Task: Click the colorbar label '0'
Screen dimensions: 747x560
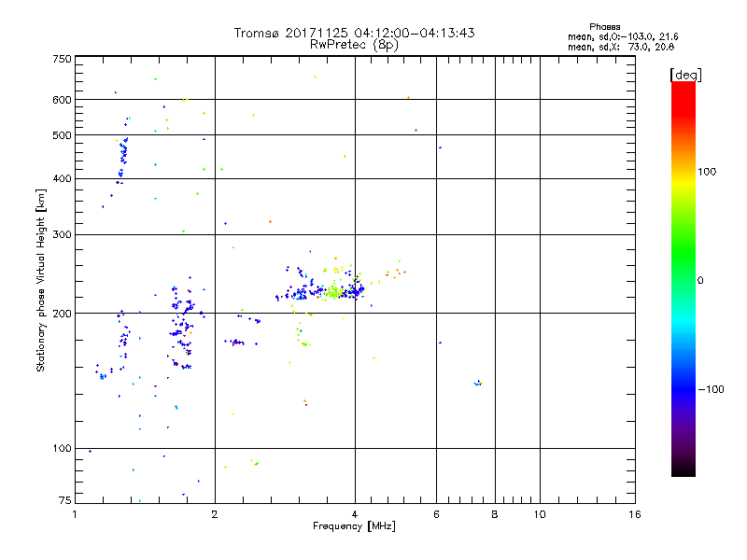Action: point(700,280)
